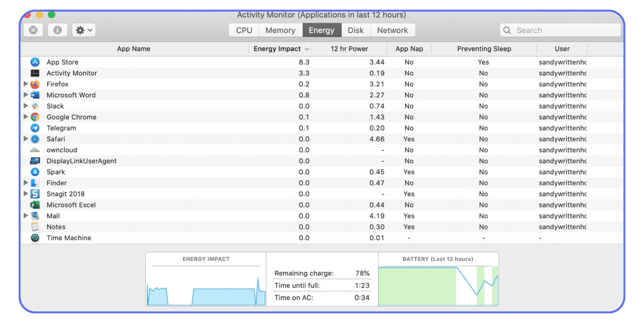Viewport: 644px width, 322px height.
Task: Click Safari's 12 hr Power value 4.66
Action: [377, 139]
